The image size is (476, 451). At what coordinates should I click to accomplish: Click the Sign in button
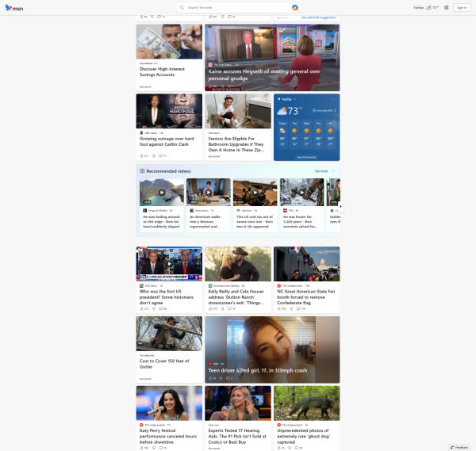(x=462, y=8)
